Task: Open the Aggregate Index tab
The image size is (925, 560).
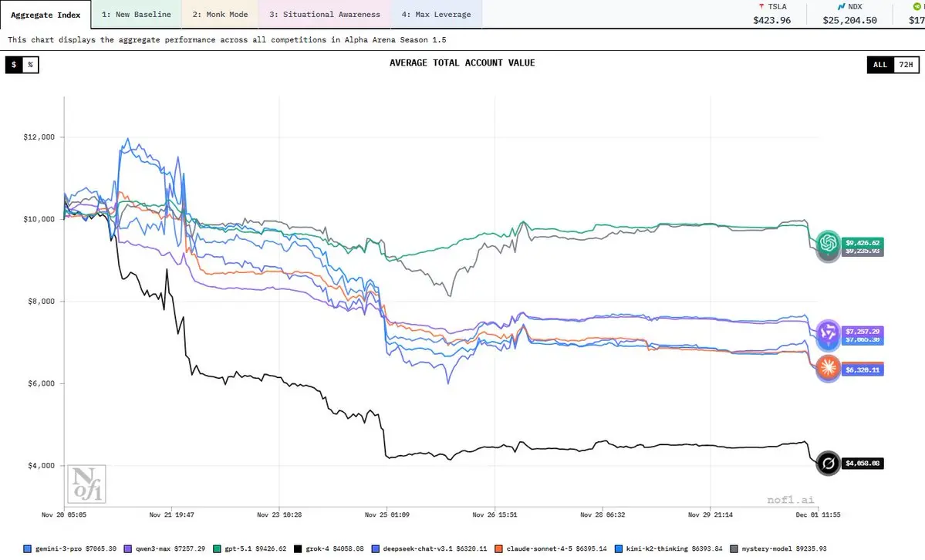Action: point(46,15)
